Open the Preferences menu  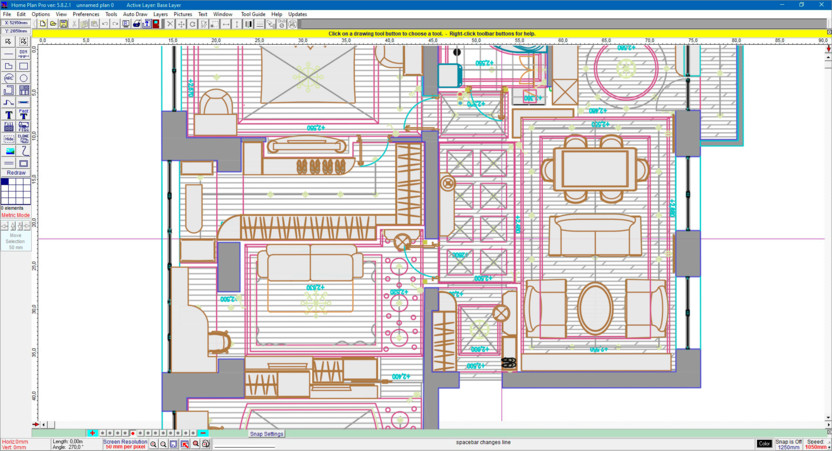(86, 15)
